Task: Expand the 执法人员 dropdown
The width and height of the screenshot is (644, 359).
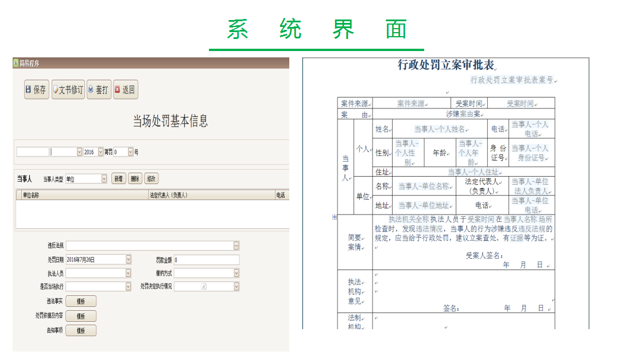Action: (128, 273)
